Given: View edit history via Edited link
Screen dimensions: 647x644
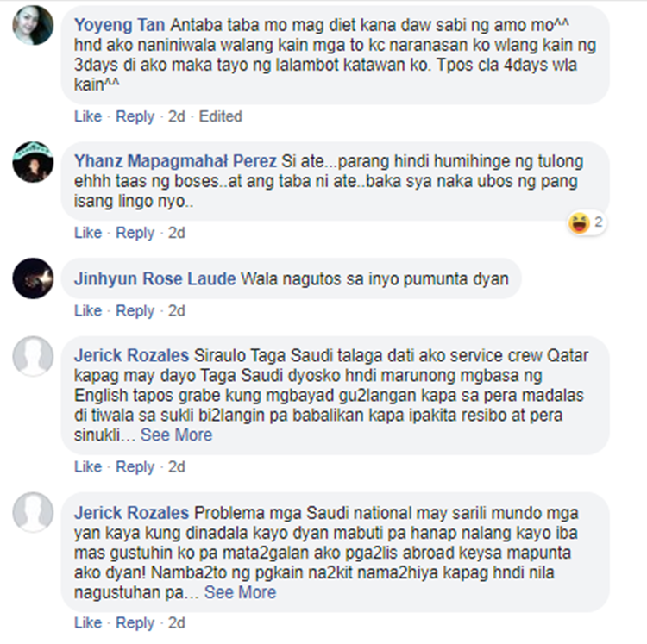Looking at the screenshot, I should [220, 116].
